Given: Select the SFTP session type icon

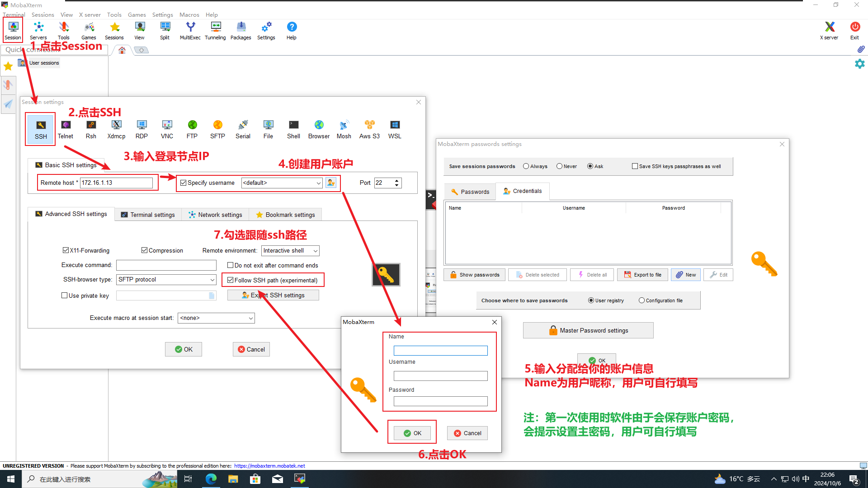Looking at the screenshot, I should pyautogui.click(x=217, y=129).
